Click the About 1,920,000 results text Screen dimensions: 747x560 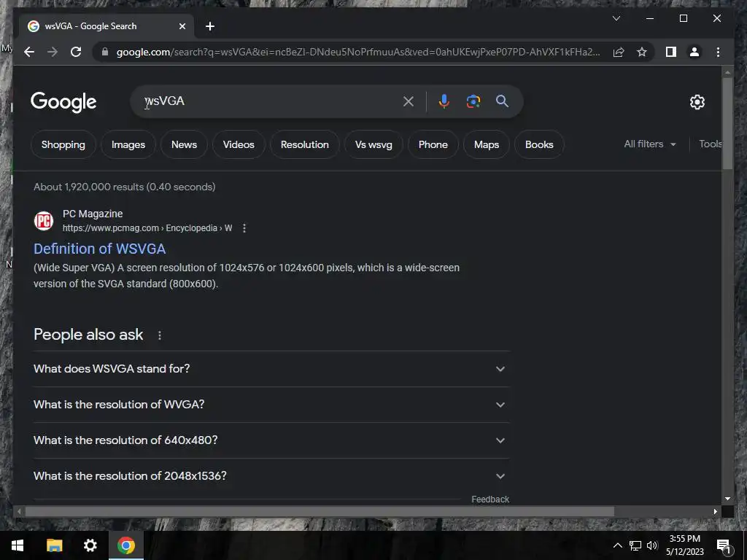[124, 187]
